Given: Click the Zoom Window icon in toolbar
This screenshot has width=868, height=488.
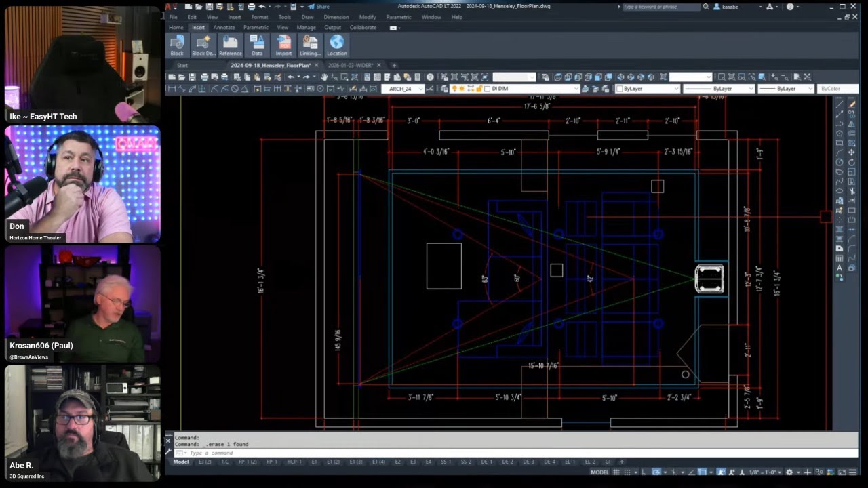Looking at the screenshot, I should tap(344, 77).
